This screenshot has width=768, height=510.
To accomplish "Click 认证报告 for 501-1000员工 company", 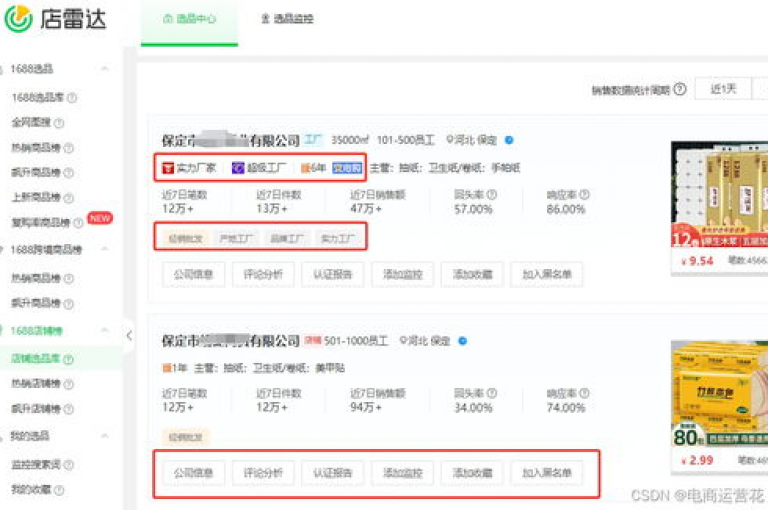I will [333, 473].
